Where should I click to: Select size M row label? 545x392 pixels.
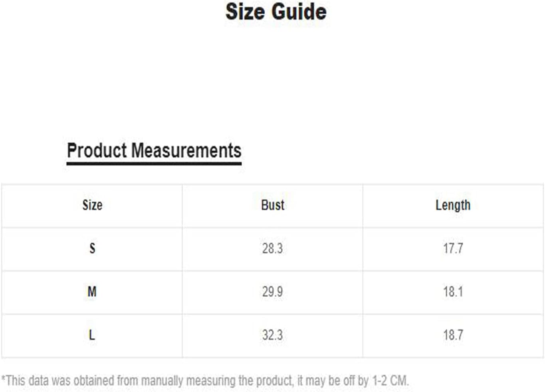[x=92, y=292]
